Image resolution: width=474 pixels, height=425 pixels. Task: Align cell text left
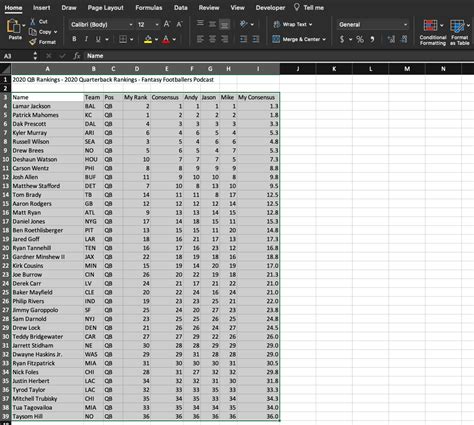(200, 39)
